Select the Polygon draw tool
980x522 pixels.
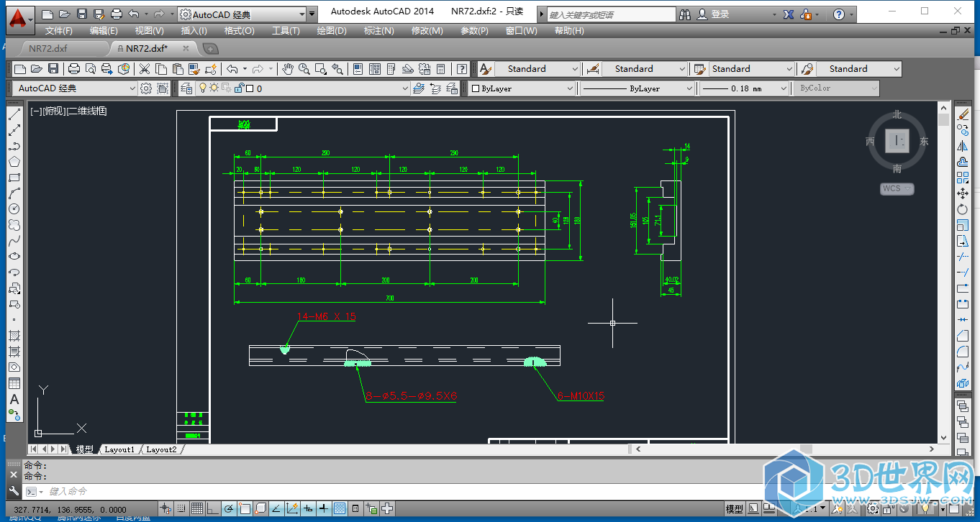click(14, 162)
